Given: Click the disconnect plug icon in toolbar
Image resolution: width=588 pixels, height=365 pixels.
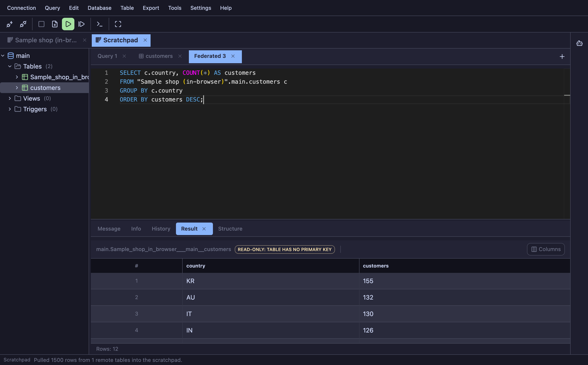Looking at the screenshot, I should tap(23, 24).
